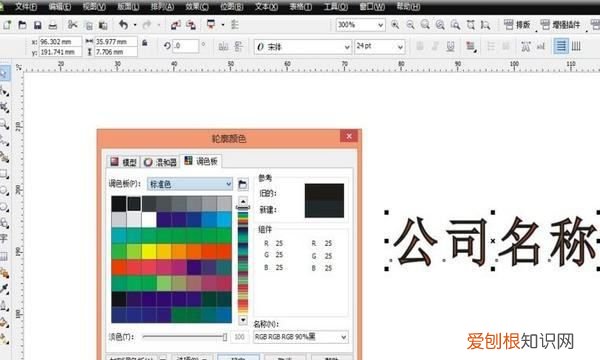Image resolution: width=600 pixels, height=360 pixels.
Task: Expand the undo history arrow
Action: [x=135, y=25]
